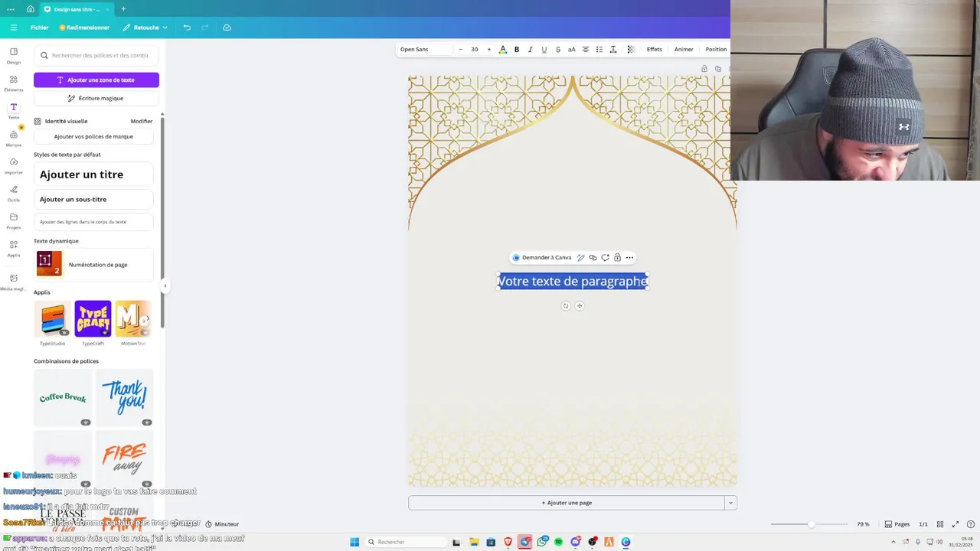Viewport: 980px width, 551px height.
Task: Show next apps in Applis carousel
Action: (x=146, y=319)
